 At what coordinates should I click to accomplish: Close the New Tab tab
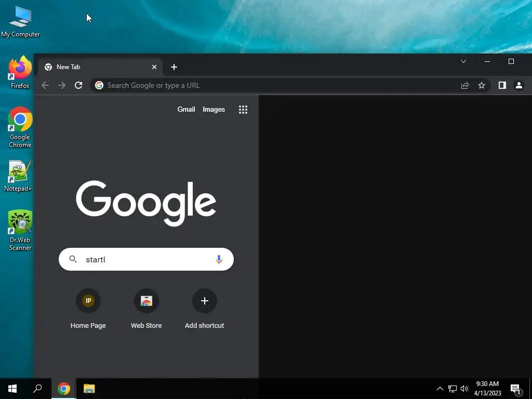pyautogui.click(x=154, y=67)
